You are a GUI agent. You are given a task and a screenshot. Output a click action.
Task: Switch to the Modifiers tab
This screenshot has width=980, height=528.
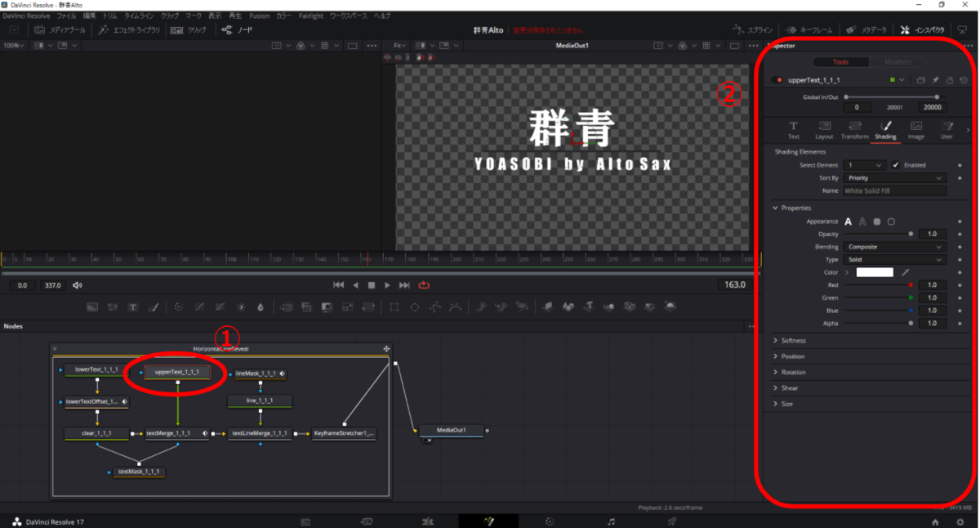coord(897,62)
